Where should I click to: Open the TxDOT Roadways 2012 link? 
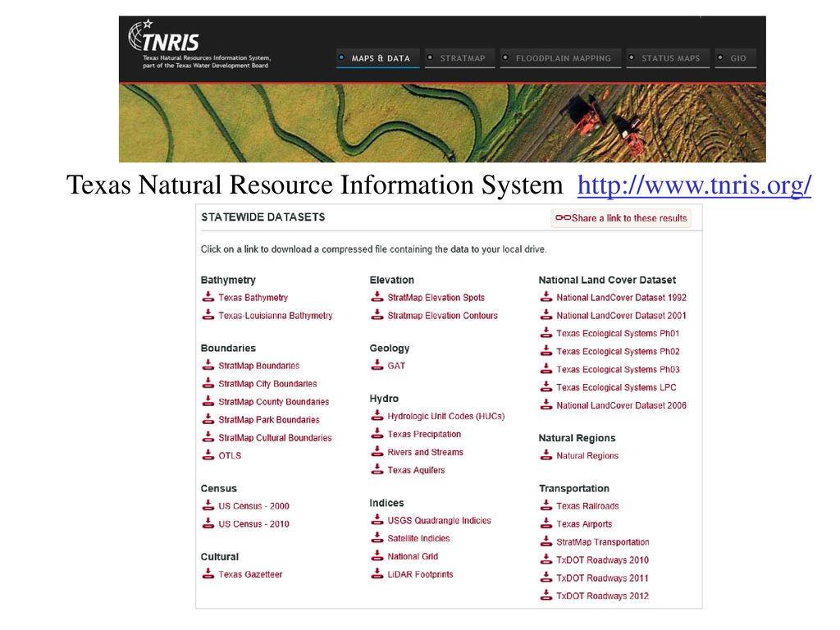[602, 596]
